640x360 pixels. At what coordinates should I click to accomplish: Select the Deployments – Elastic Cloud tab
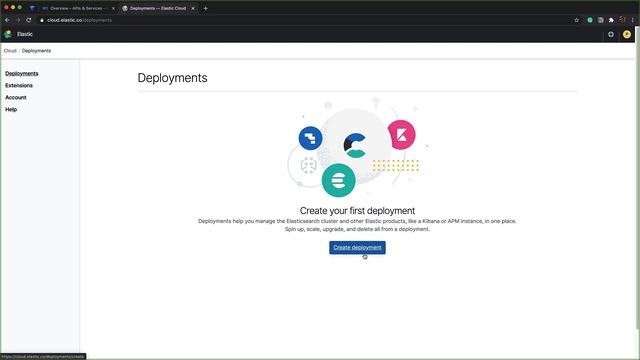coord(158,8)
